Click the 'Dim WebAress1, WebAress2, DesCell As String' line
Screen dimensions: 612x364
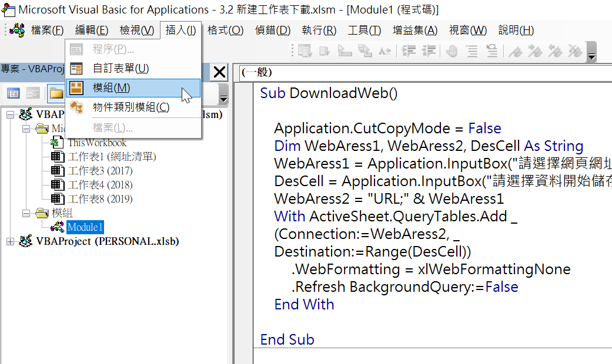pyautogui.click(x=429, y=146)
